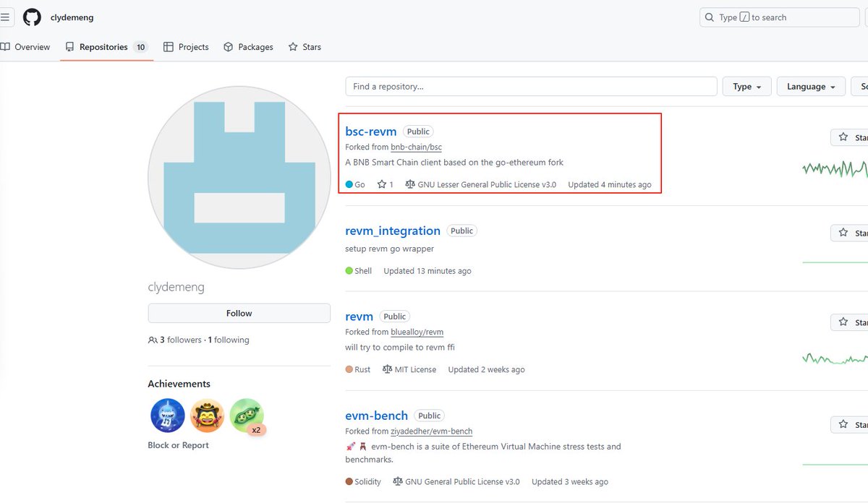
Task: Expand the Type filter dropdown
Action: click(x=747, y=87)
